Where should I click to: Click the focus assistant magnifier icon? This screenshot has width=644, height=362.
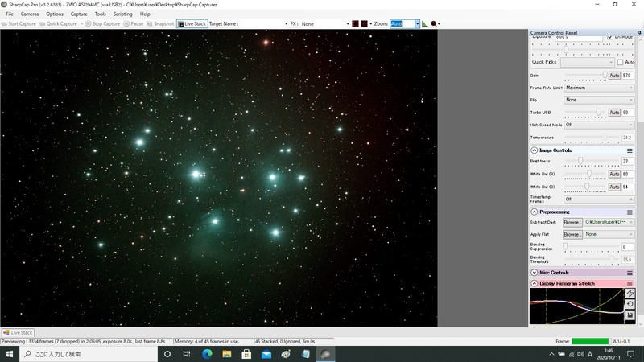(x=434, y=24)
